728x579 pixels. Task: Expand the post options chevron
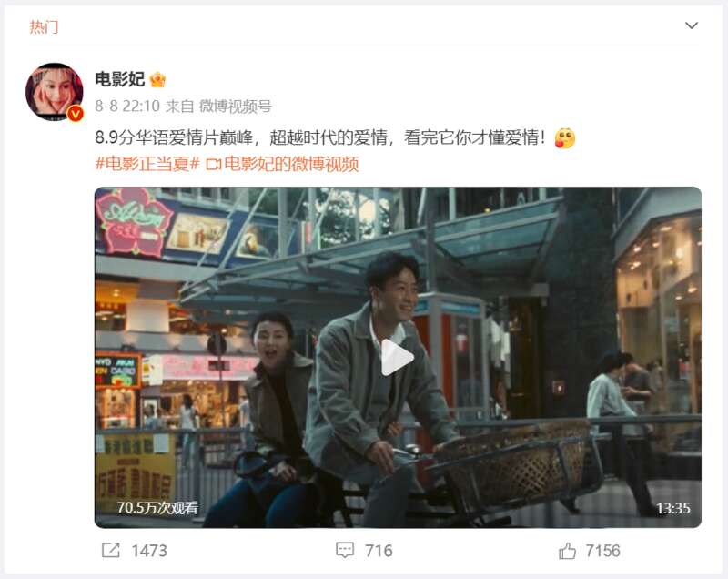(x=692, y=25)
